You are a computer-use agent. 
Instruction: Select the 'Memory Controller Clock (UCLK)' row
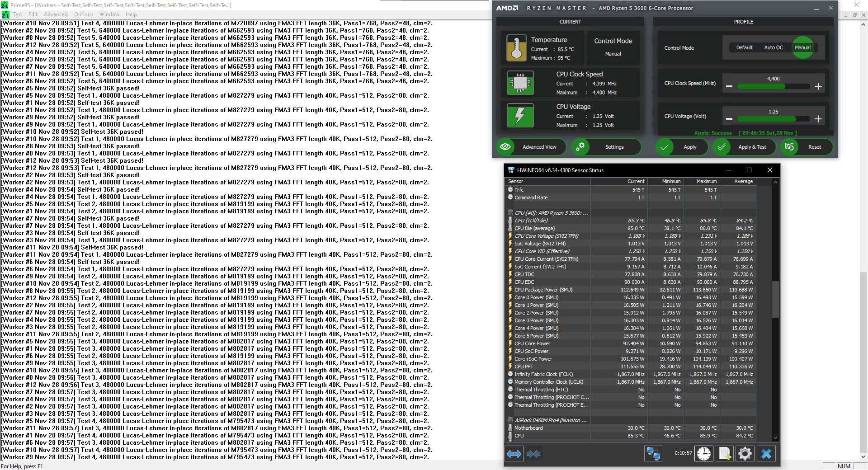click(631, 382)
